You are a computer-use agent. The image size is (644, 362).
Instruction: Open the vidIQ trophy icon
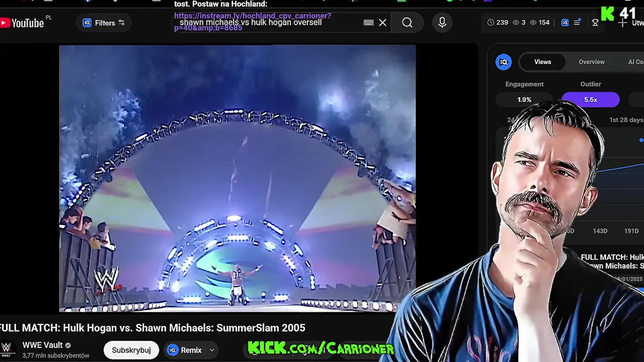[595, 23]
